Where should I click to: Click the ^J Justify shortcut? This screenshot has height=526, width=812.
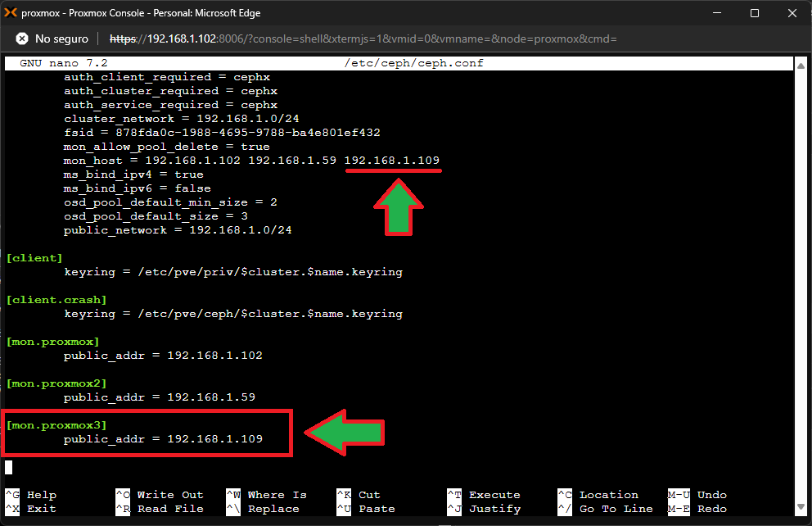click(484, 509)
